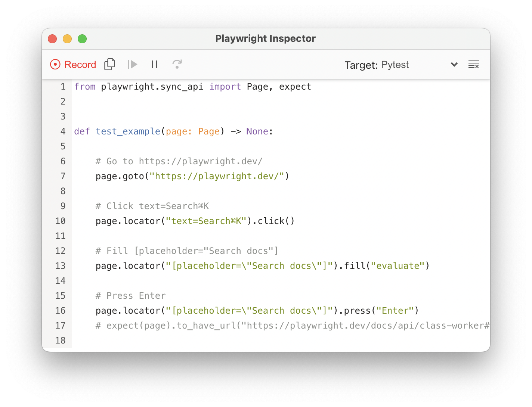Minimize the Playwright Inspector window
The image size is (532, 407).
[67, 38]
